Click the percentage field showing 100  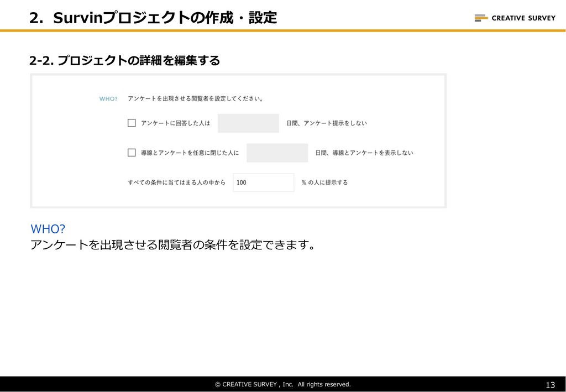(x=264, y=182)
